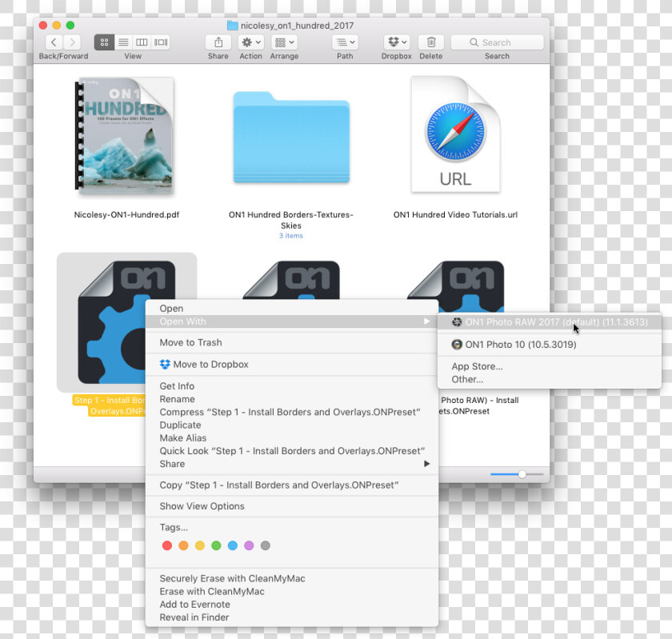The height and width of the screenshot is (639, 672).
Task: Open the Dropbox toolbar dropdown
Action: click(x=397, y=42)
